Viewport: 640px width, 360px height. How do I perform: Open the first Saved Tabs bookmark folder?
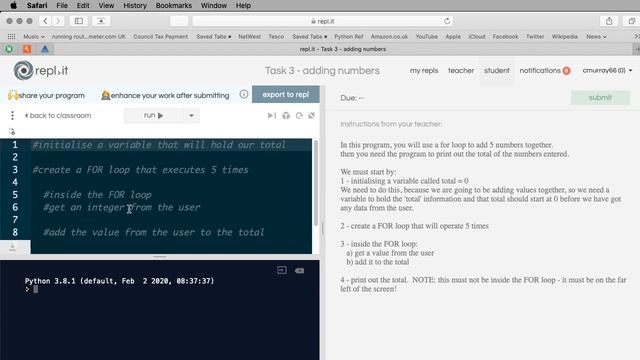click(213, 36)
